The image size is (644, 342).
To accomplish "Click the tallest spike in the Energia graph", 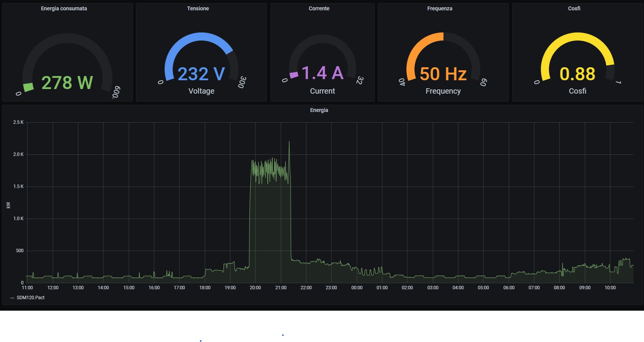I will 289,142.
